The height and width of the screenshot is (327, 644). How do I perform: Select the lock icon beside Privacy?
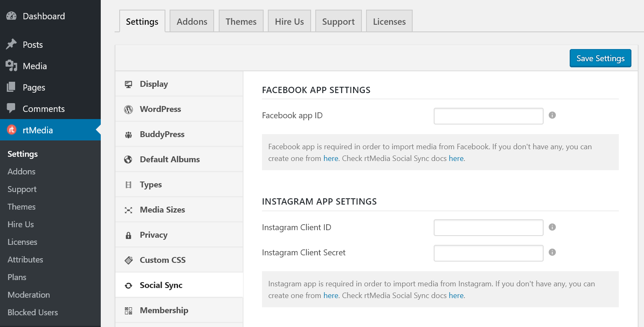pyautogui.click(x=128, y=235)
